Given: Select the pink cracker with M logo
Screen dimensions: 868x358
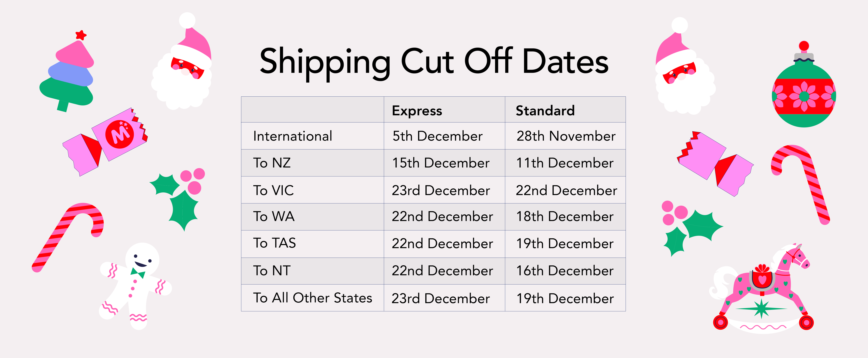Looking at the screenshot, I should click(106, 142).
